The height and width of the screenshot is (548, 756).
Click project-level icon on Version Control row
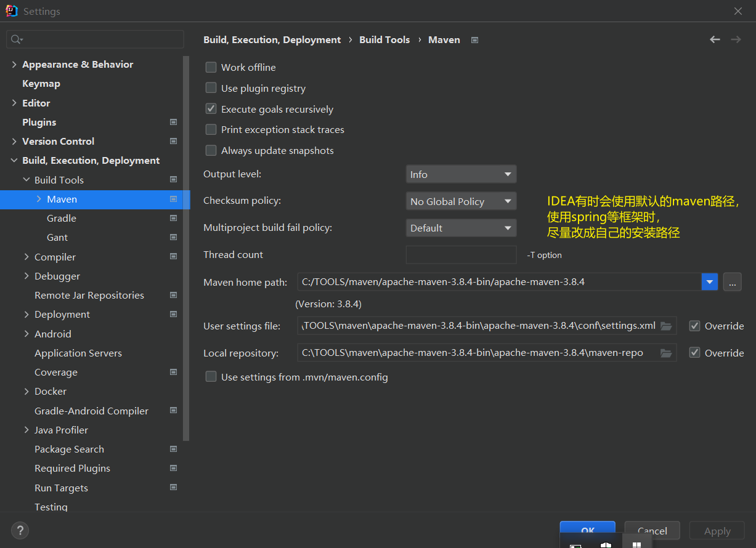(173, 141)
